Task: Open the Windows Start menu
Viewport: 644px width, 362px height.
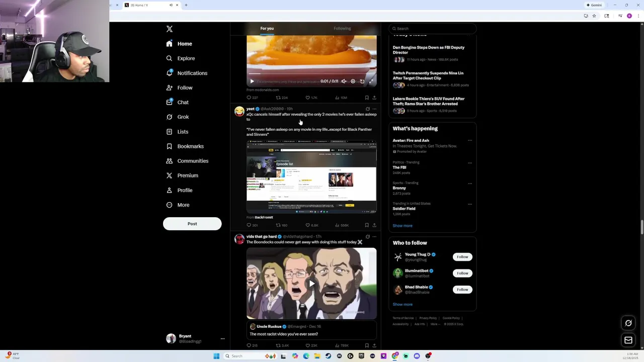Action: [x=216, y=356]
